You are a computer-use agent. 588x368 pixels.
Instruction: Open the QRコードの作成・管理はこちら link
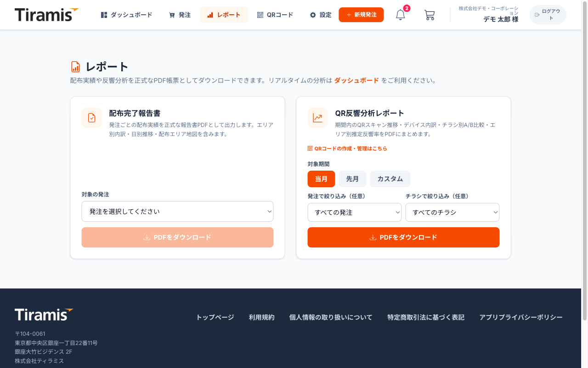coord(347,149)
